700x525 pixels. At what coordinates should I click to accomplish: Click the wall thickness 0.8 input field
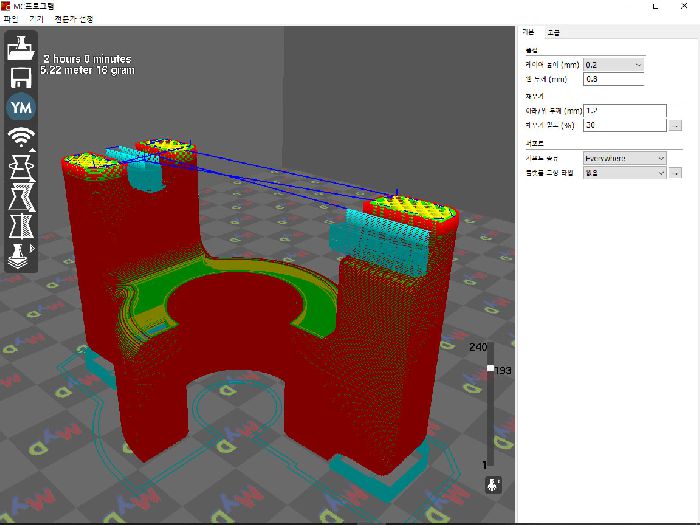(x=614, y=78)
